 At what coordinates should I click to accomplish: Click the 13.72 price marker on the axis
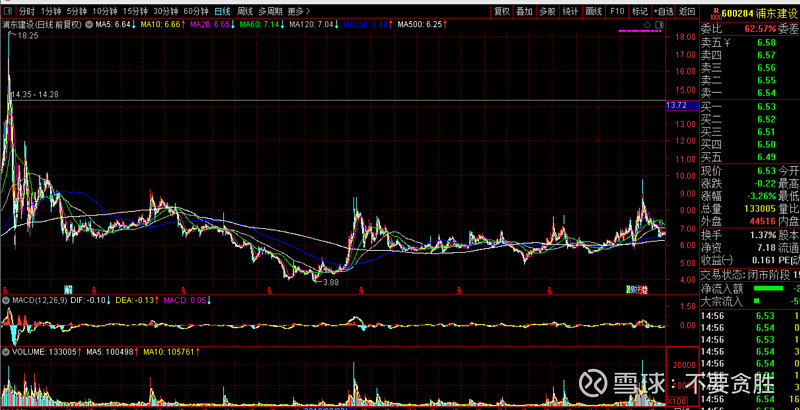(675, 105)
